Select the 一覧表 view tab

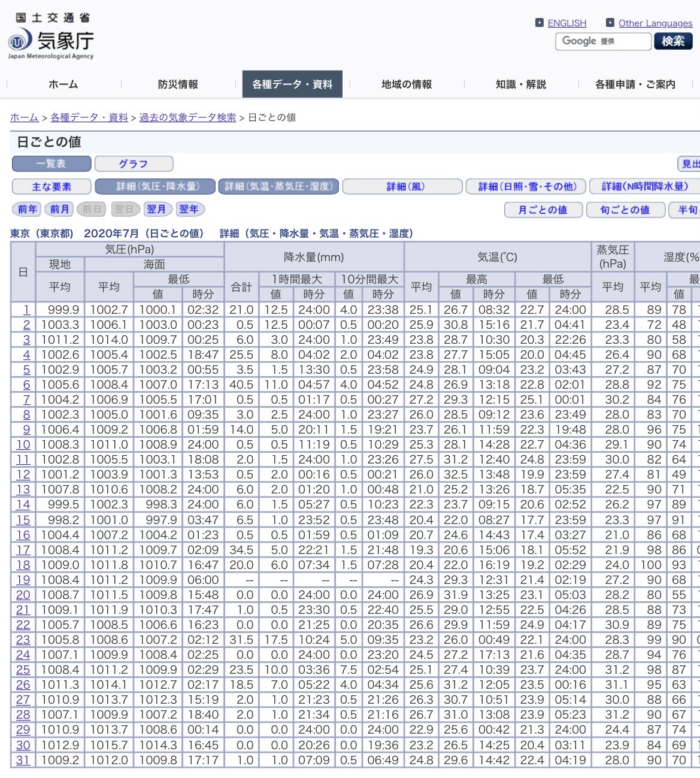coord(51,164)
